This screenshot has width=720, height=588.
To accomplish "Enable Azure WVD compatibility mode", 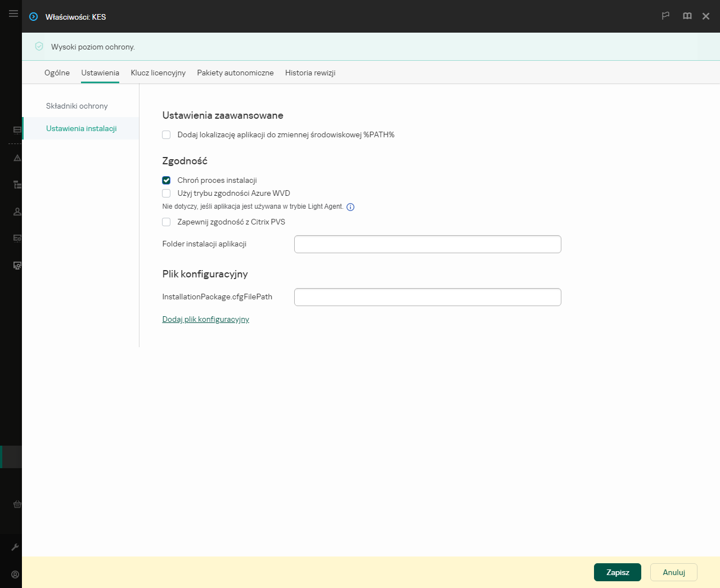I will (166, 193).
